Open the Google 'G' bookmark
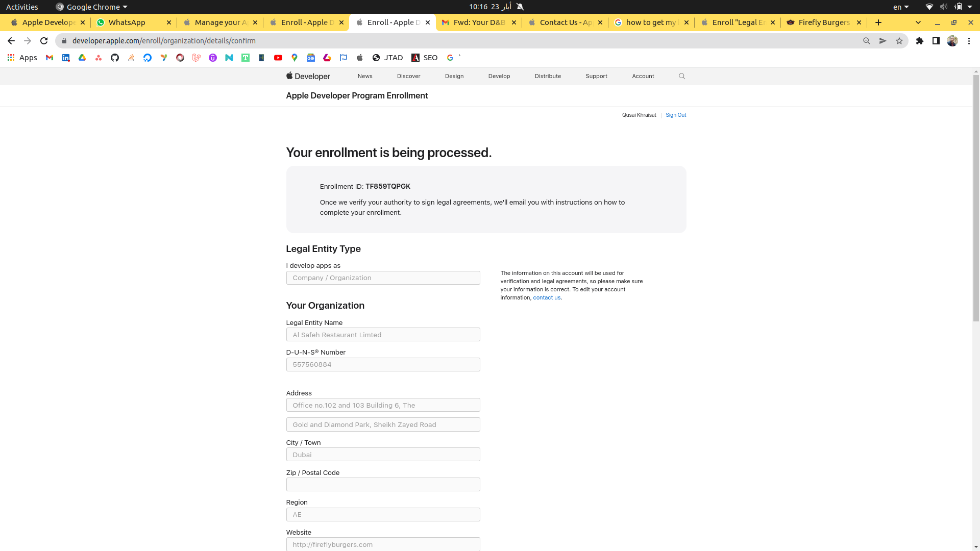980x551 pixels. (x=450, y=58)
